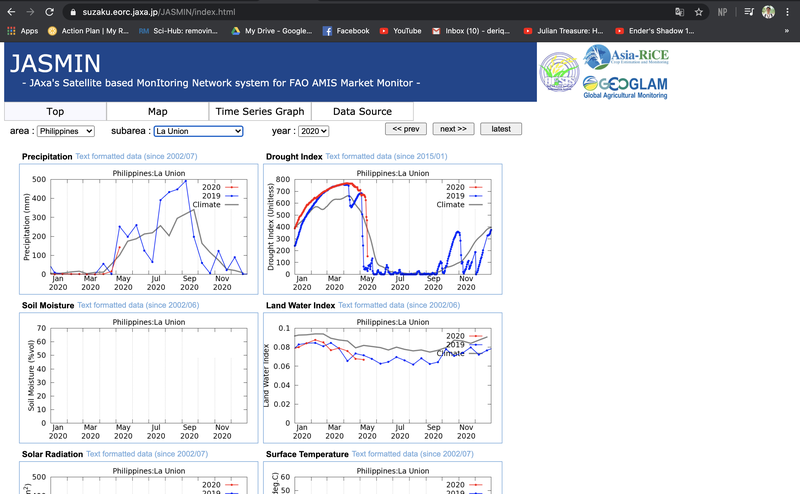Screen dimensions: 800x494
Task: Open the subarea dropdown showing La Union
Action: point(198,131)
